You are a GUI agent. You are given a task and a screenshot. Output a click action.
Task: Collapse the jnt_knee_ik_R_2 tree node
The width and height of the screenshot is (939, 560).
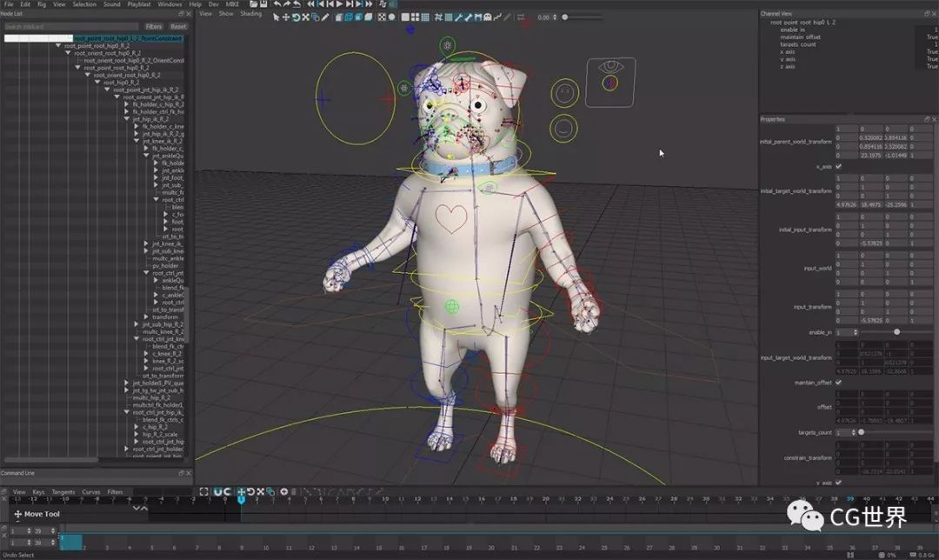[136, 141]
